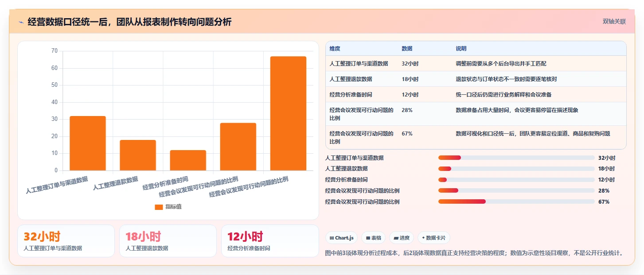Screen dimensions: 644x275
Task: Click the progress bar labeled 12小时
Action: pos(516,180)
